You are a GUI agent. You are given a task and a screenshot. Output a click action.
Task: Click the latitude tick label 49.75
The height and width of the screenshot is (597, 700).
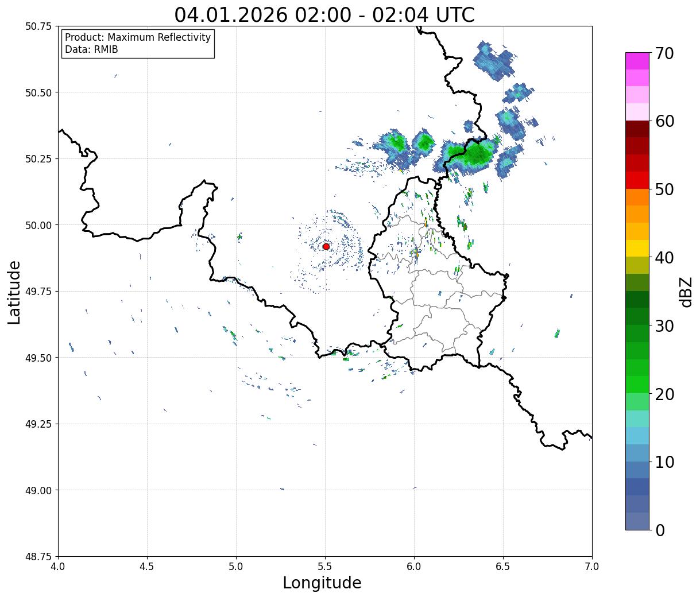click(38, 292)
